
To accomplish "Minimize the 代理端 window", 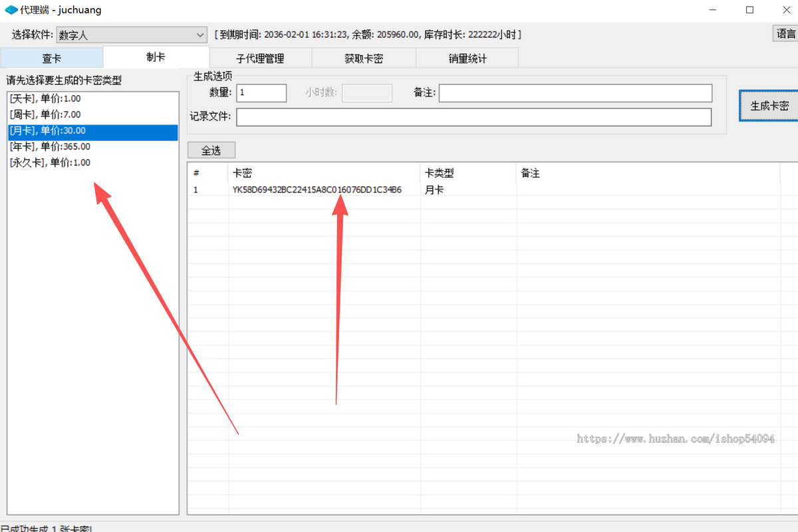I will pos(712,10).
